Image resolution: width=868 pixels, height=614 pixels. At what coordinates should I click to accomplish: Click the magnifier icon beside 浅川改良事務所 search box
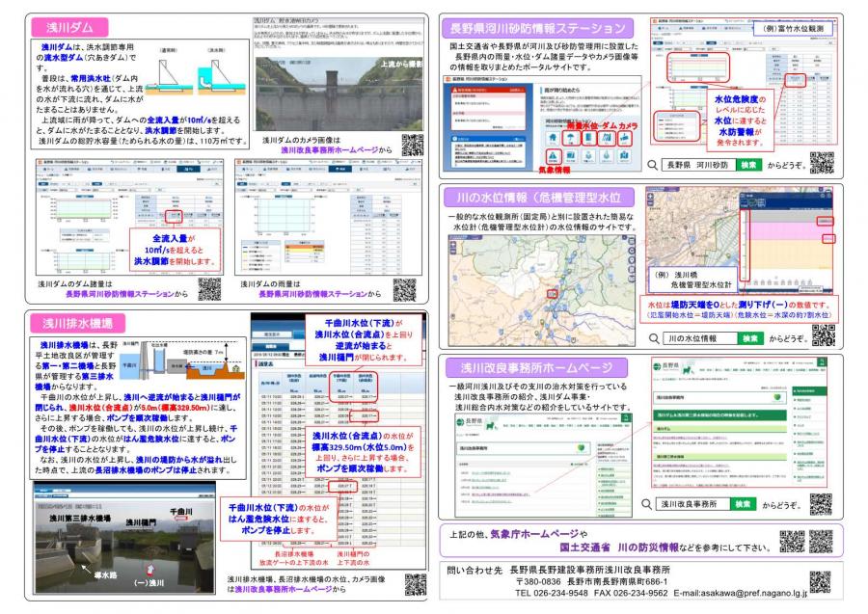(646, 504)
